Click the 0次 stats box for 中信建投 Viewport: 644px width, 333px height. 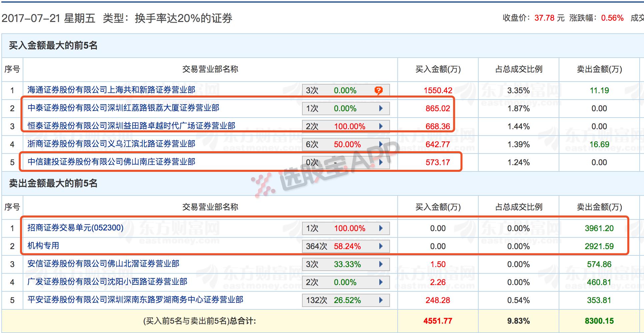(x=346, y=162)
